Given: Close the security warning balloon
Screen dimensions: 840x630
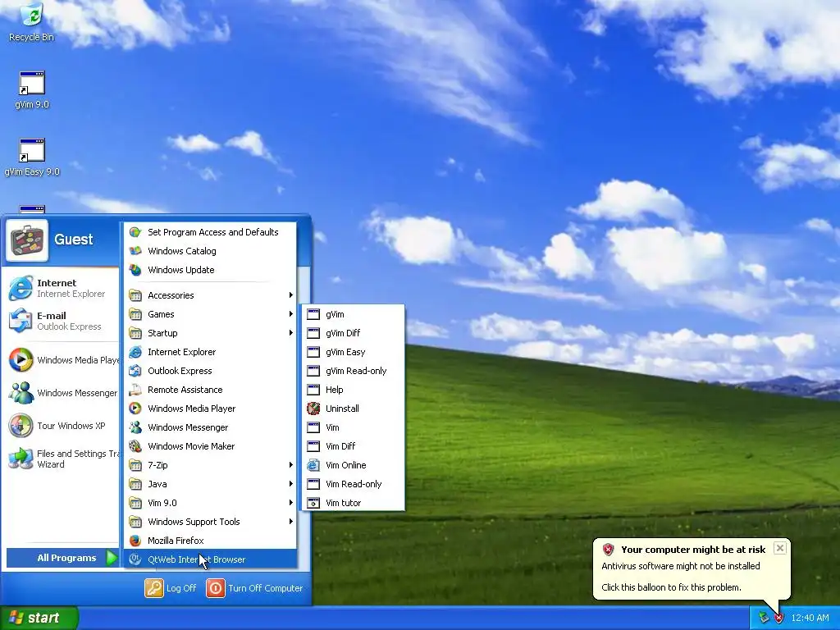Looking at the screenshot, I should point(780,548).
